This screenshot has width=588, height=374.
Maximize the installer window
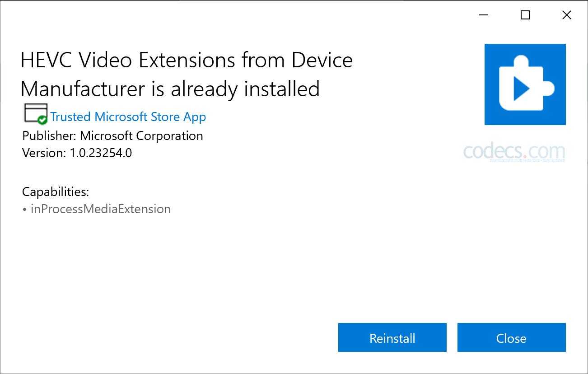pos(525,15)
